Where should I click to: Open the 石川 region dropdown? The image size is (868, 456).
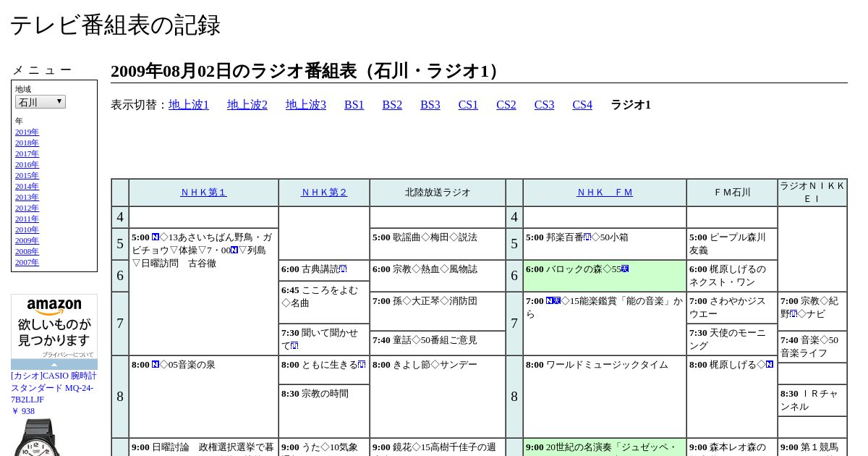(x=41, y=102)
